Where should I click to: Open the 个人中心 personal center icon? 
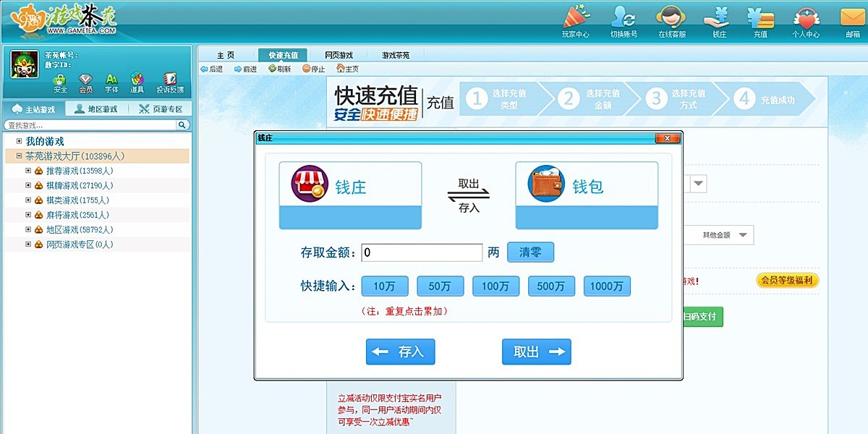pos(805,20)
